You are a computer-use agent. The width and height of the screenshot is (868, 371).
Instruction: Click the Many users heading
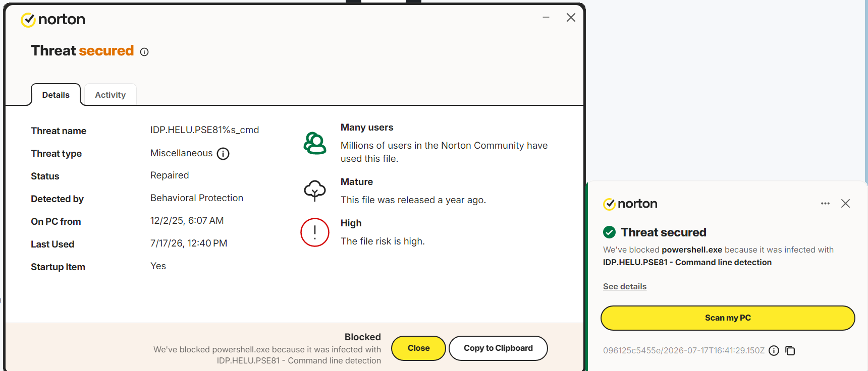[367, 128]
